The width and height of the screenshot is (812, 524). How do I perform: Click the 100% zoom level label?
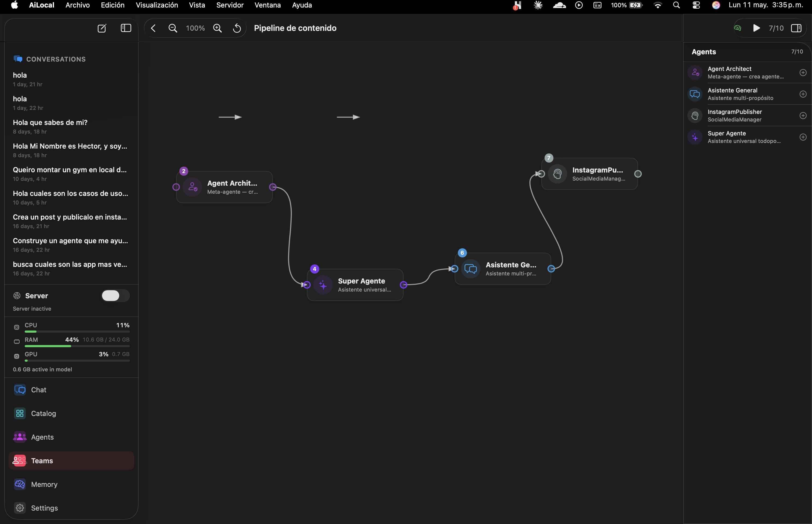pos(195,28)
